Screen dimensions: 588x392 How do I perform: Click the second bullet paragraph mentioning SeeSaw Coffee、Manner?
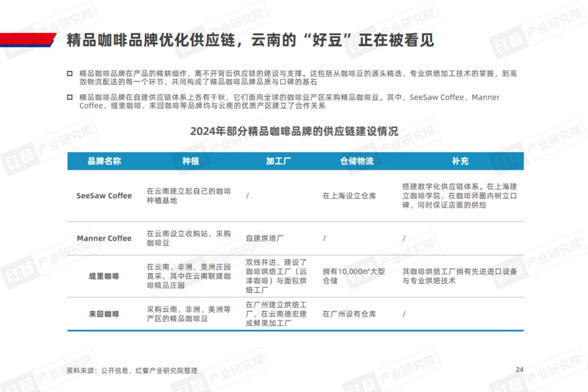click(x=289, y=101)
